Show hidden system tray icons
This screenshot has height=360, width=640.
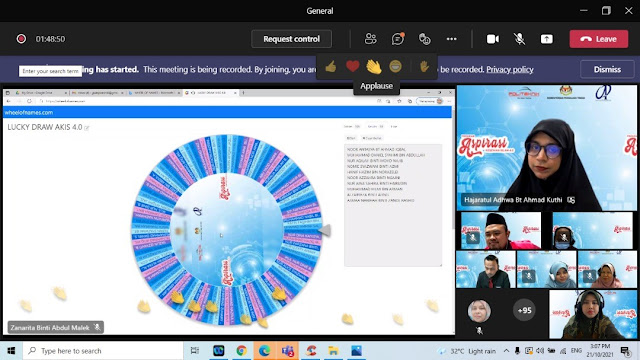coord(506,351)
